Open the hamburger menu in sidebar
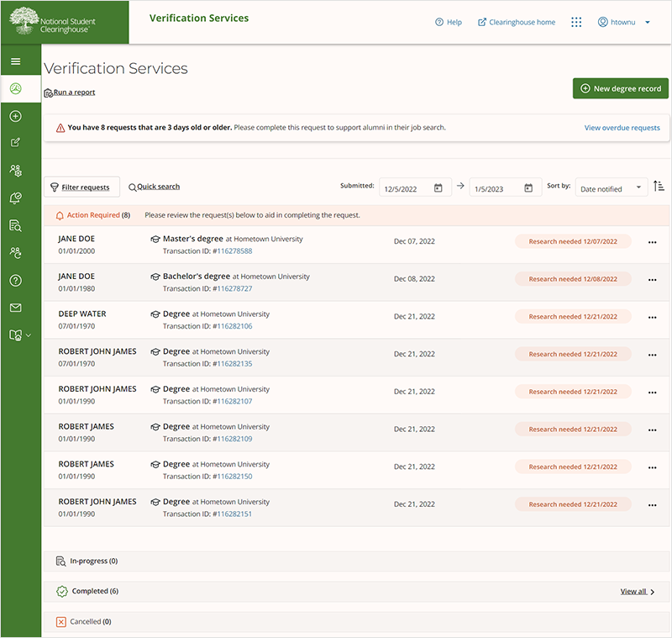The image size is (672, 638). coord(16,61)
